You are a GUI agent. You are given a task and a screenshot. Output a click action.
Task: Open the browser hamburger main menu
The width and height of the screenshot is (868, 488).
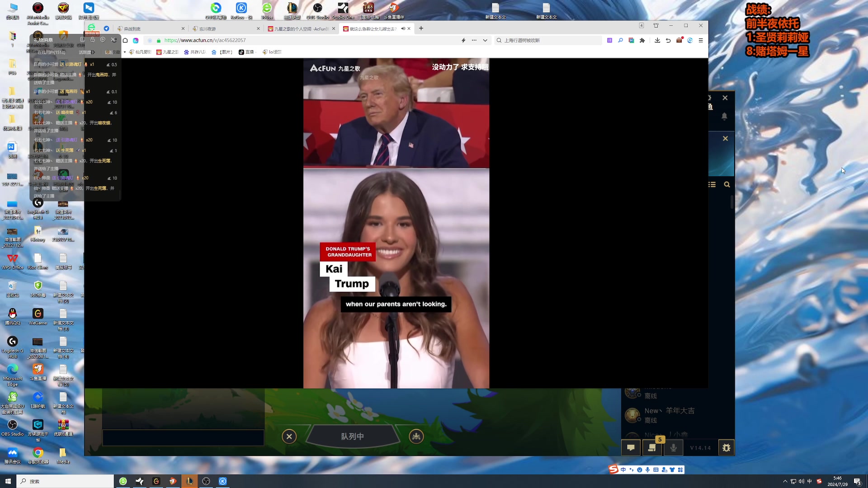(x=701, y=40)
